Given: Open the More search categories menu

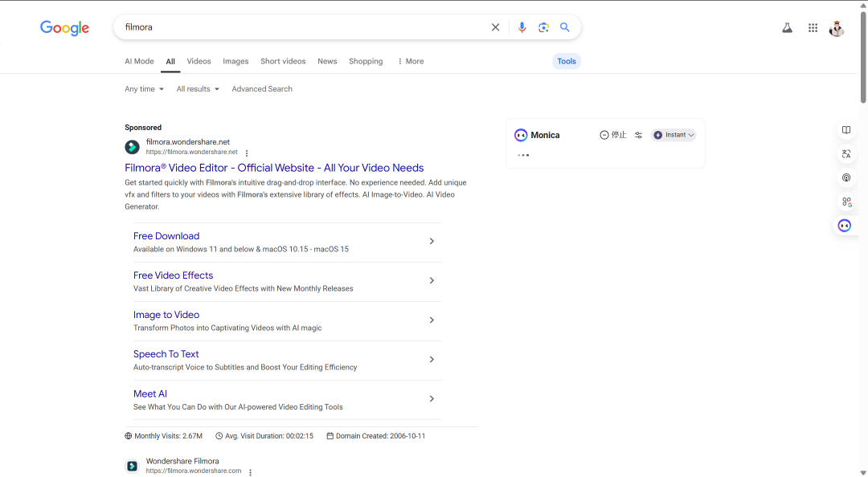Looking at the screenshot, I should 410,61.
